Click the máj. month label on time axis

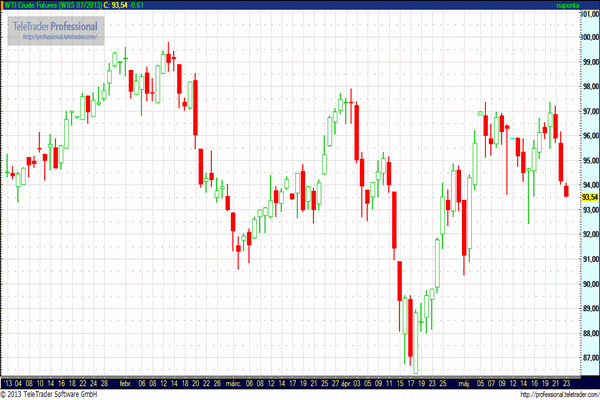[x=462, y=382]
